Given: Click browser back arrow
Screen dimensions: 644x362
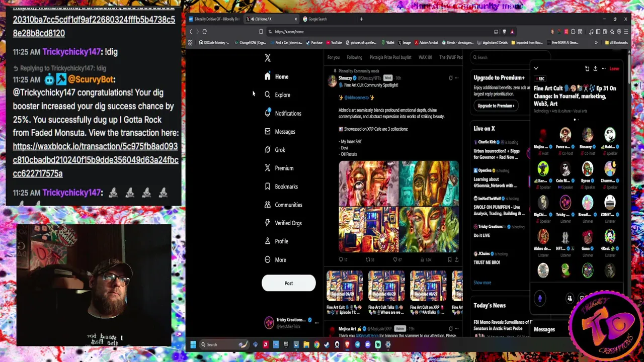Looking at the screenshot, I should click(191, 32).
